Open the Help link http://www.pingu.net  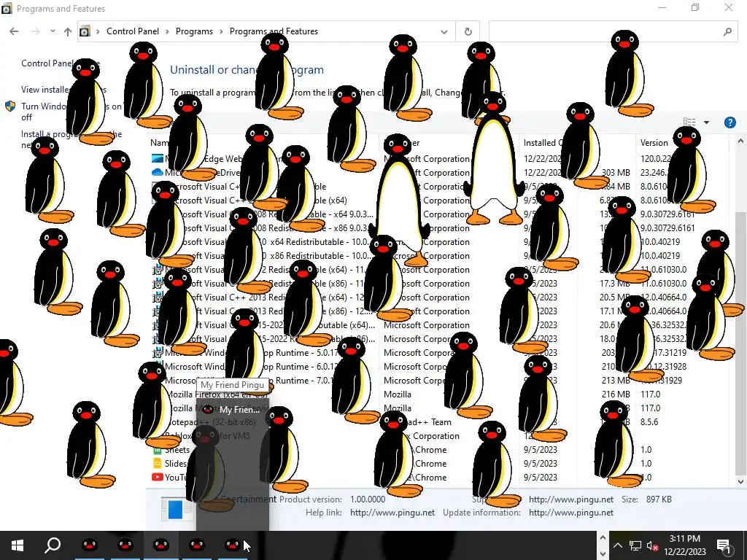[x=392, y=513]
